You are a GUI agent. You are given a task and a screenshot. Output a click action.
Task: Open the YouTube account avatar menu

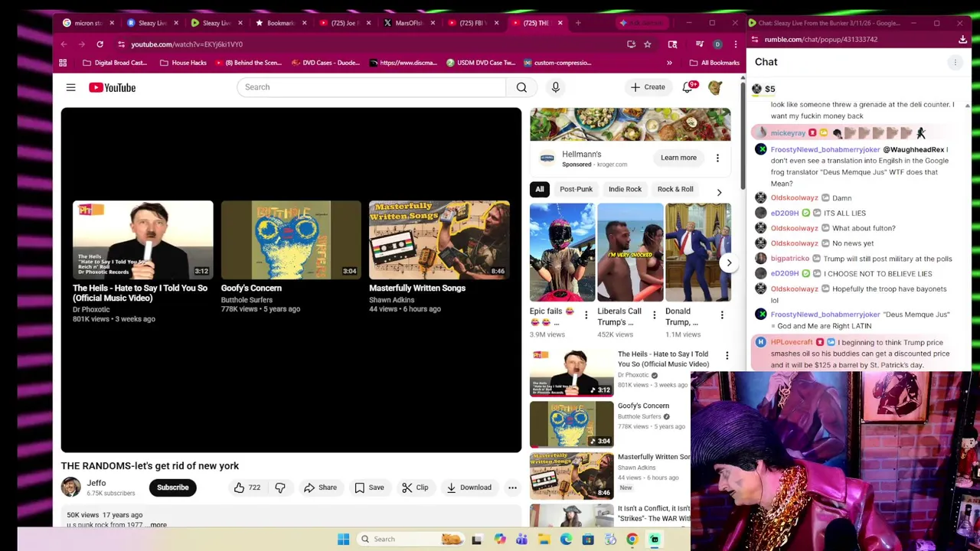tap(715, 87)
